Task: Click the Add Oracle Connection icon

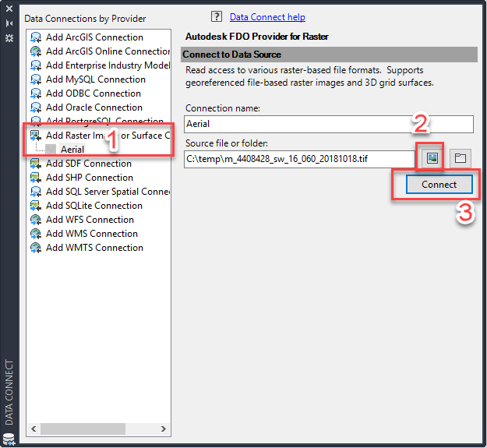Action: click(36, 107)
